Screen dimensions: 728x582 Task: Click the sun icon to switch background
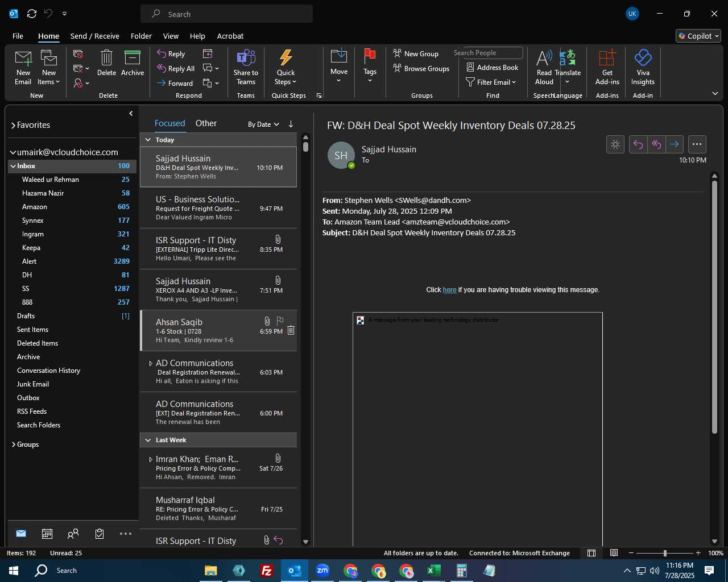[x=615, y=144]
